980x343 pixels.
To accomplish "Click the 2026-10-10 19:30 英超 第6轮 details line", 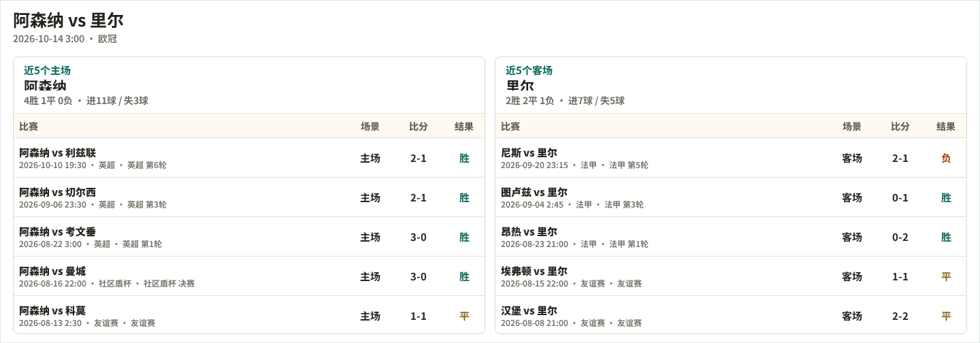I will point(93,165).
